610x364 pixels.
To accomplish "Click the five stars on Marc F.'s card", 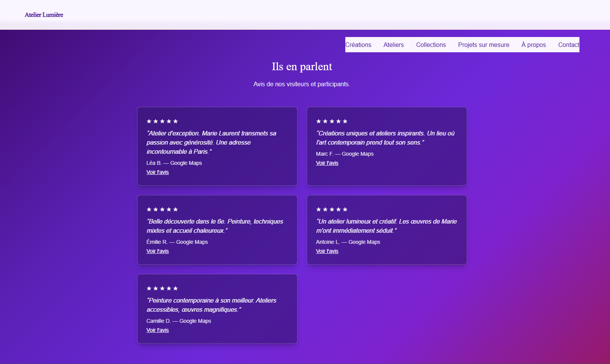I will [x=332, y=121].
